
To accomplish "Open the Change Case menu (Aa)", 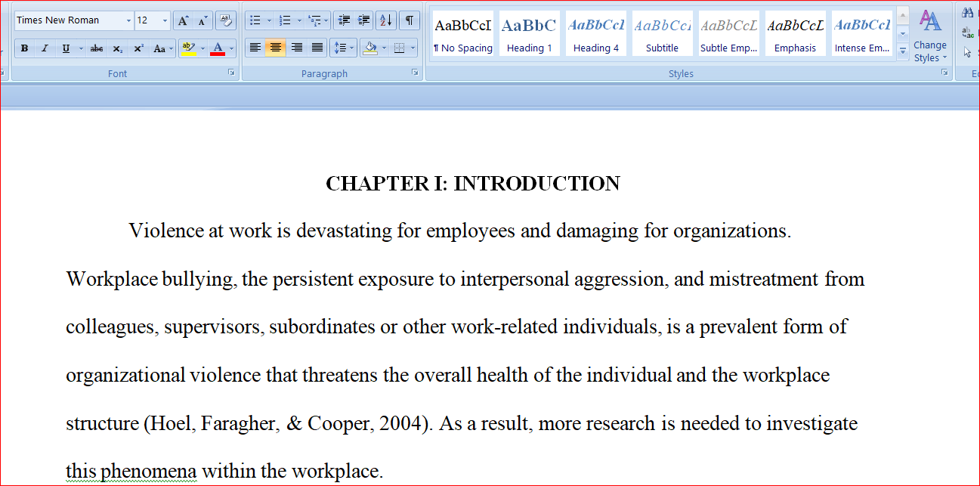I will pos(162,48).
